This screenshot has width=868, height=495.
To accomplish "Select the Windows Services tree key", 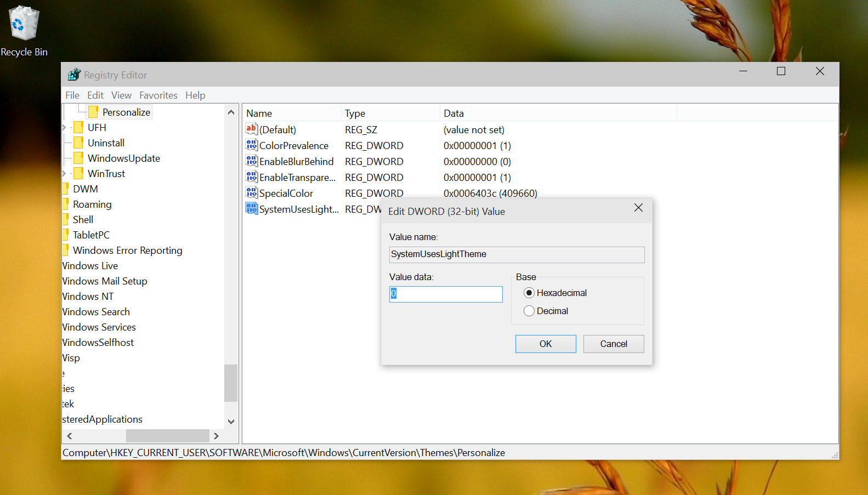I will coord(99,327).
